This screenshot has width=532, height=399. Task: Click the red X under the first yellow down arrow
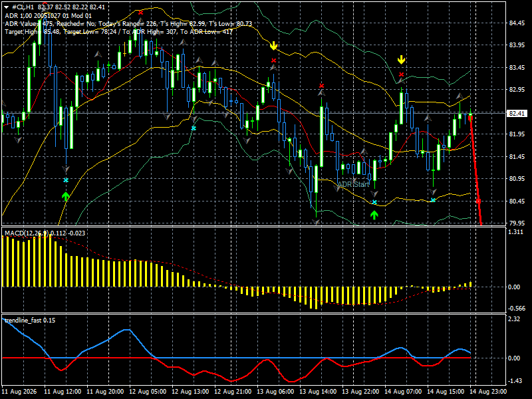point(273,61)
